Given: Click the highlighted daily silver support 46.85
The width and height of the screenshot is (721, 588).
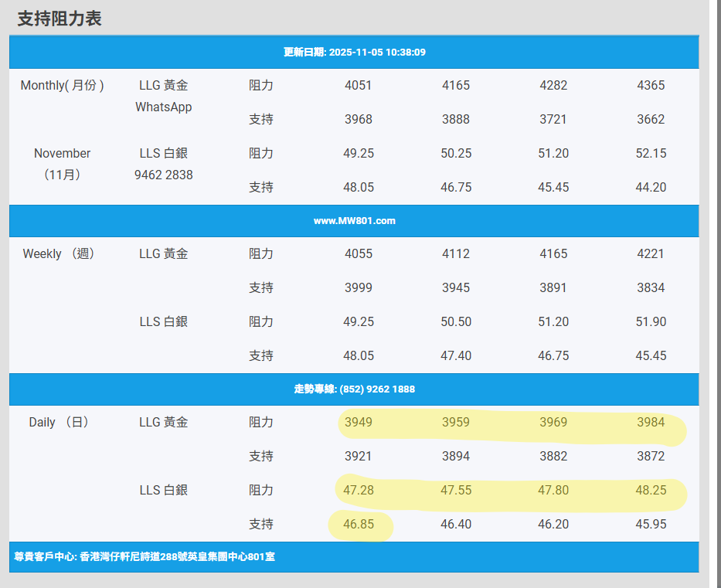Looking at the screenshot, I should (359, 525).
